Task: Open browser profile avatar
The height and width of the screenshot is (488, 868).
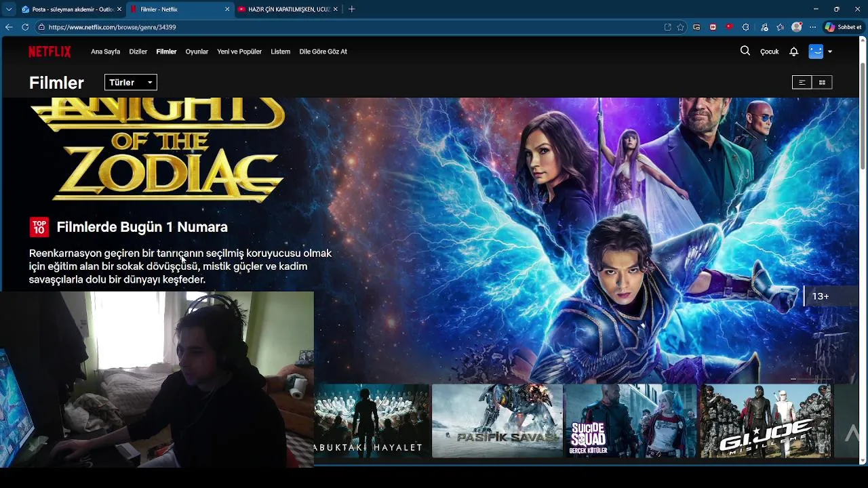Action: tap(797, 27)
